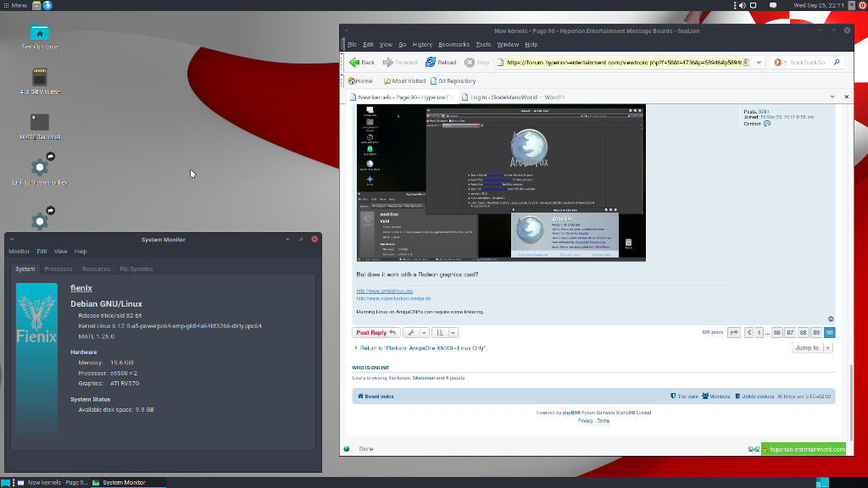Open the Monitor menu in System Monitor

pos(19,251)
